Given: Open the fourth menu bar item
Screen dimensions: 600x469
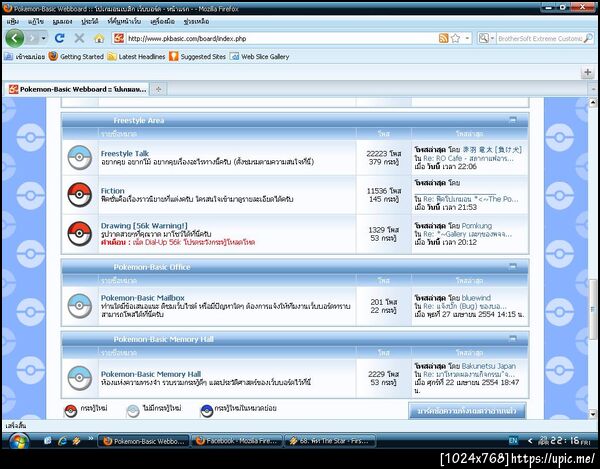Looking at the screenshot, I should click(x=90, y=21).
